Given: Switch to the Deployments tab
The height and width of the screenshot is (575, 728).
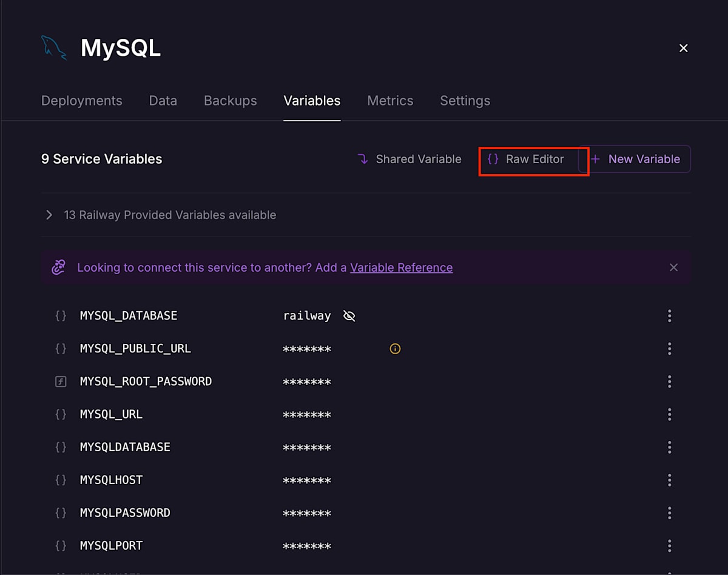Looking at the screenshot, I should point(82,101).
